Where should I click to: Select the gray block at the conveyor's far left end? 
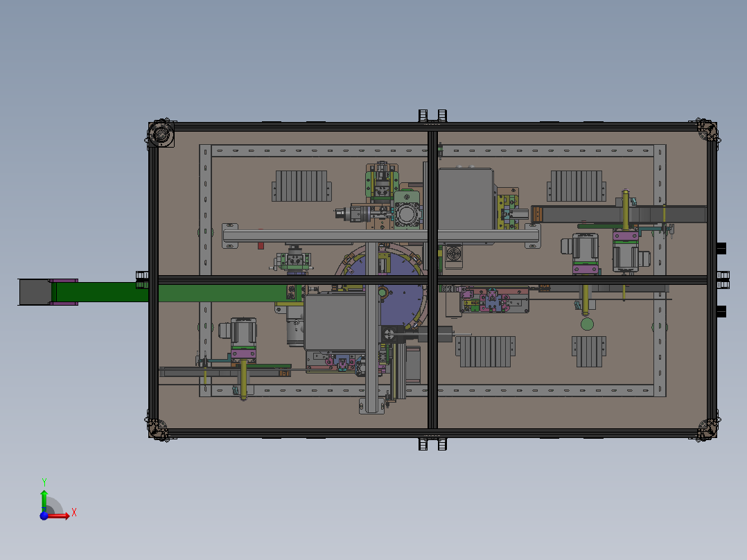pos(35,292)
